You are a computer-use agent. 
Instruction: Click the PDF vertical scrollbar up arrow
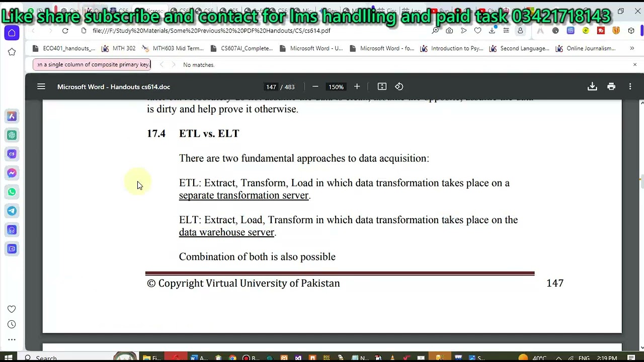point(641,103)
